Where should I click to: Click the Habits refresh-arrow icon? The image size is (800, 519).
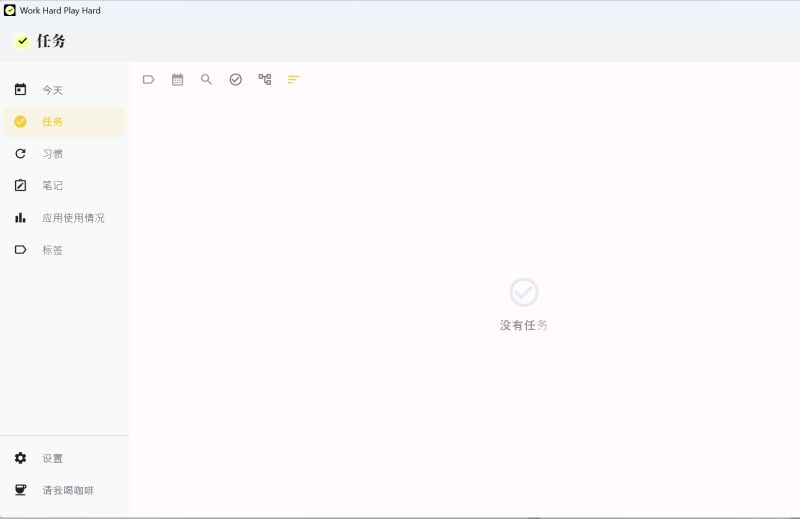20,154
